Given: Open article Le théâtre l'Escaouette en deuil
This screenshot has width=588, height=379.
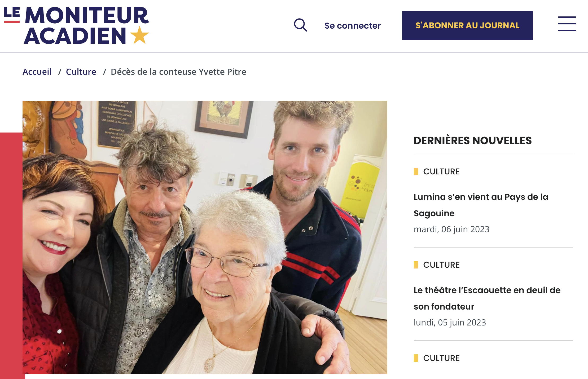Looking at the screenshot, I should (x=487, y=298).
